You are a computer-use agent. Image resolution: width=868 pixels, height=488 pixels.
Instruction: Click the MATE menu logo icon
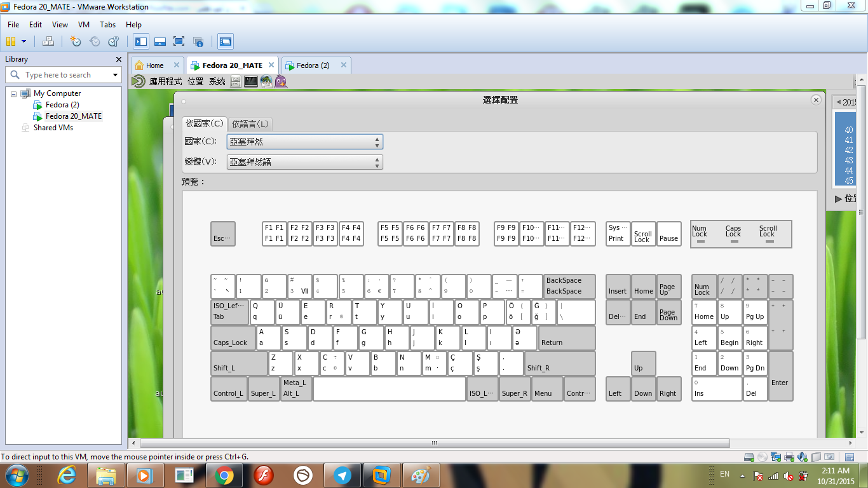pos(138,81)
